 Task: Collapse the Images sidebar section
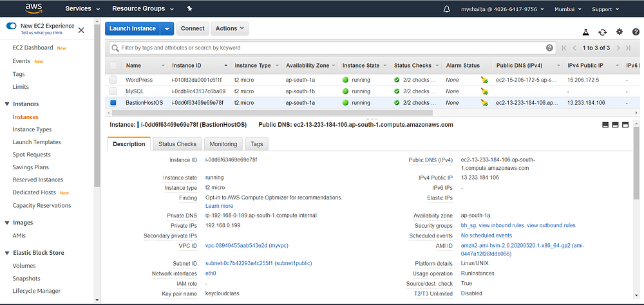7,223
